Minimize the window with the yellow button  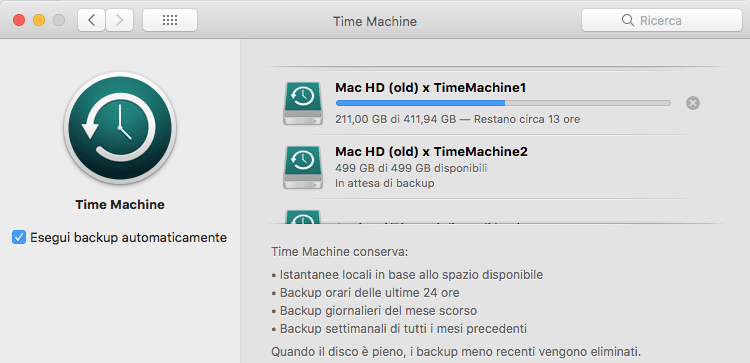click(39, 21)
